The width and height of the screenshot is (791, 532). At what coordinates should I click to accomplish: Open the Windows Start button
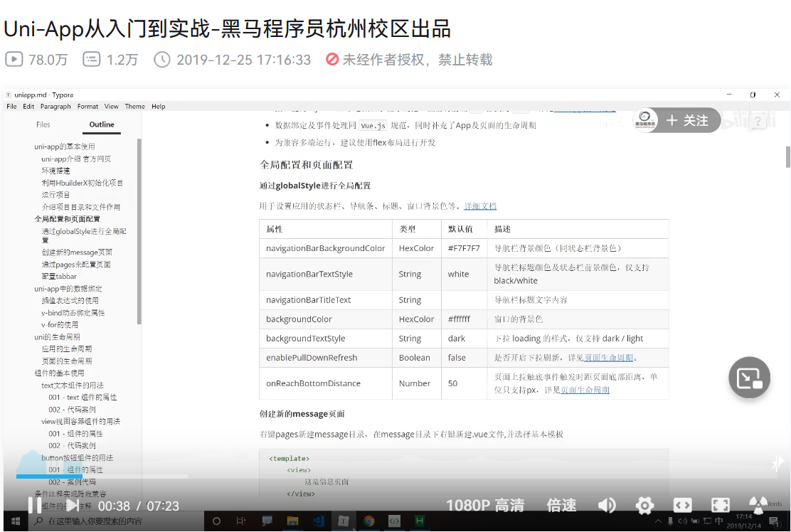[x=15, y=521]
